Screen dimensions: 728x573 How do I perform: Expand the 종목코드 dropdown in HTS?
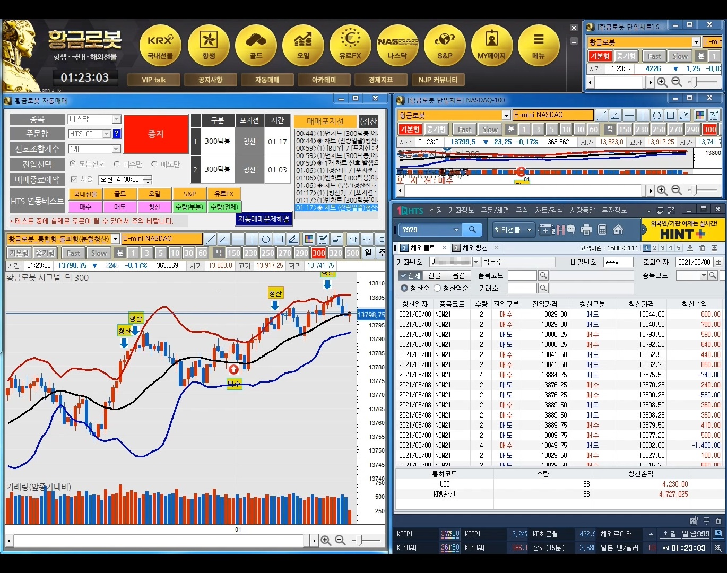pyautogui.click(x=704, y=275)
